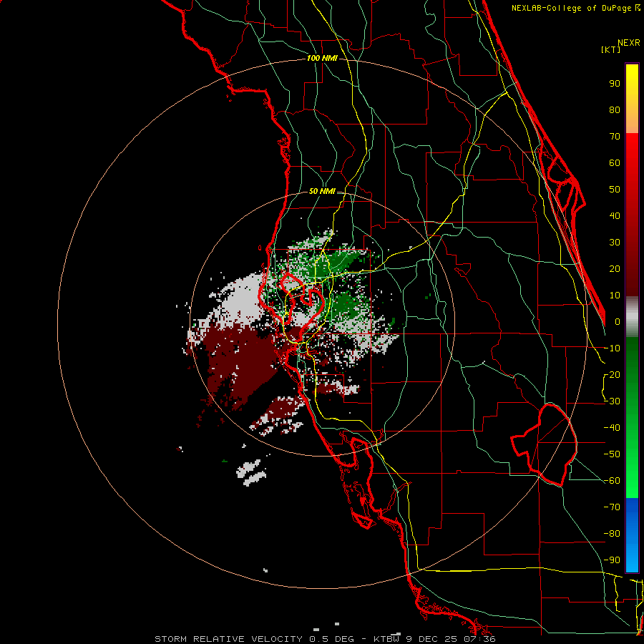
Task: Click the -70 knot scale value
Action: pyautogui.click(x=612, y=507)
